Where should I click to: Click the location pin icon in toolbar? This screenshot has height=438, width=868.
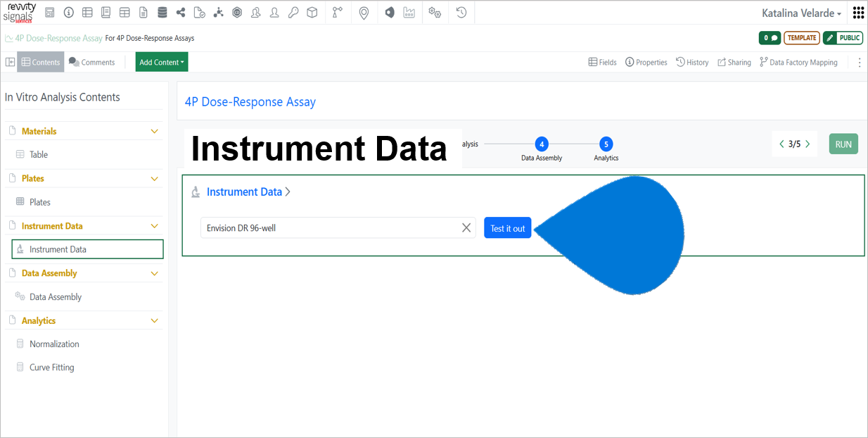pyautogui.click(x=364, y=13)
